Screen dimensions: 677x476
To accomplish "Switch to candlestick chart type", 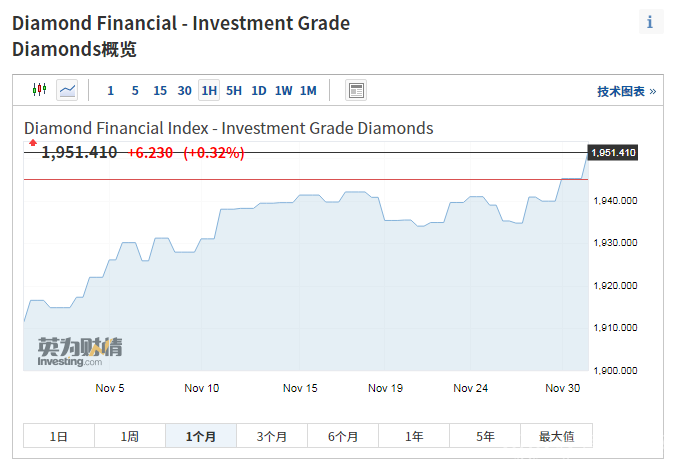I will [x=39, y=90].
